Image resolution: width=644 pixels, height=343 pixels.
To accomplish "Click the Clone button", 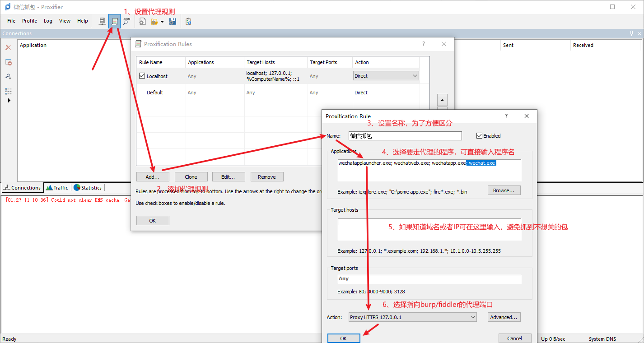I will 191,177.
